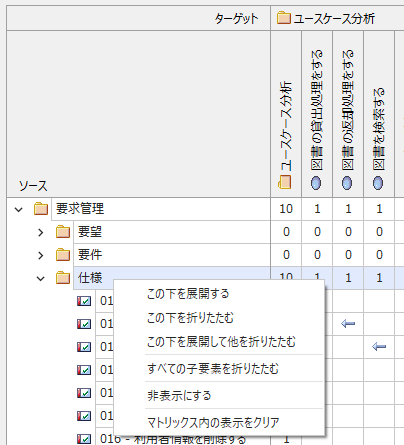Click the 仕様 folder icon

63,278
